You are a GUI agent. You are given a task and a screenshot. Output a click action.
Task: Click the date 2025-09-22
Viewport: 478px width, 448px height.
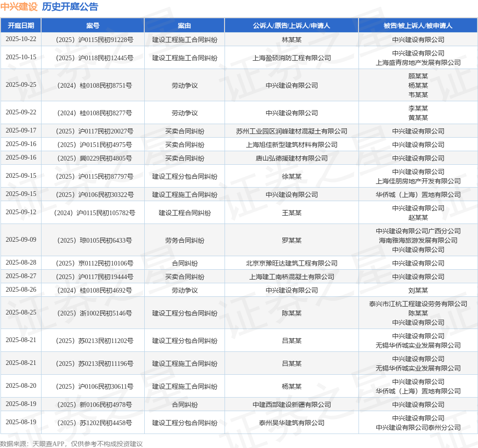coord(21,112)
